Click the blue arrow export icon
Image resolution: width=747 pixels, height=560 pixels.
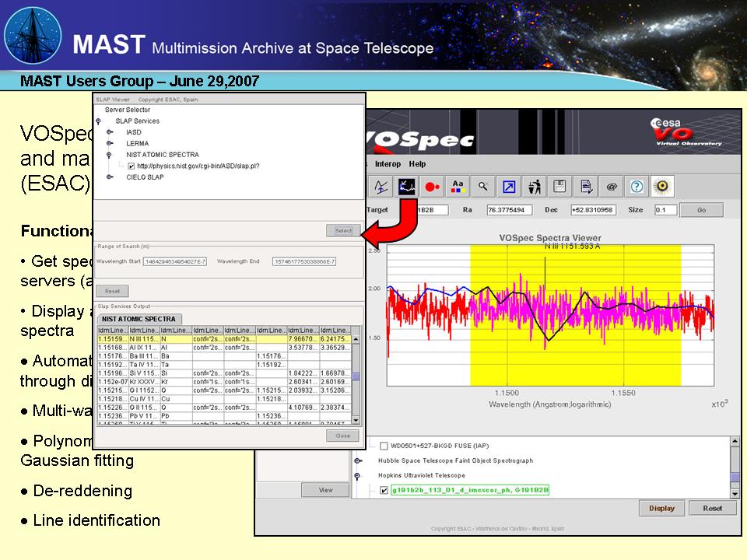509,187
